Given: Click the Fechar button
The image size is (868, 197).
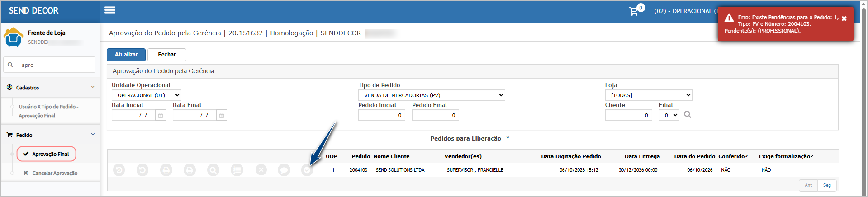Looking at the screenshot, I should pyautogui.click(x=167, y=55).
